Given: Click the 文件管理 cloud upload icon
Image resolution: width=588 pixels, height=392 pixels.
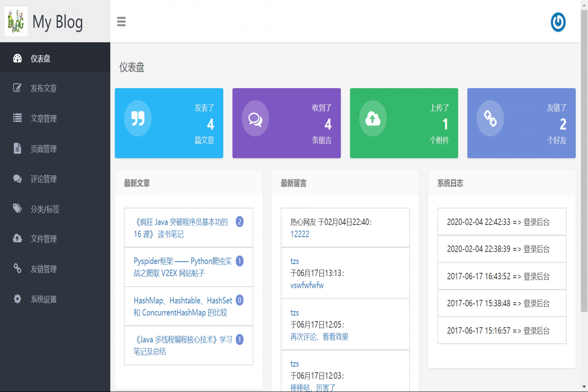Looking at the screenshot, I should click(18, 239).
